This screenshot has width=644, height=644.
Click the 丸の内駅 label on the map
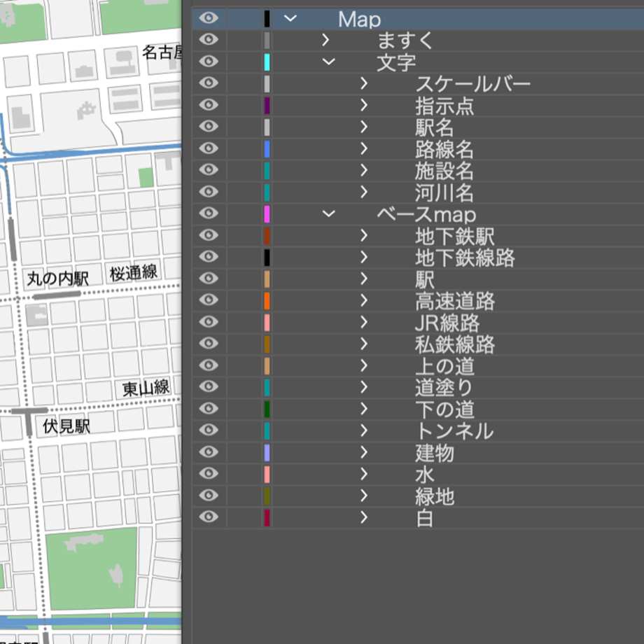click(x=58, y=279)
